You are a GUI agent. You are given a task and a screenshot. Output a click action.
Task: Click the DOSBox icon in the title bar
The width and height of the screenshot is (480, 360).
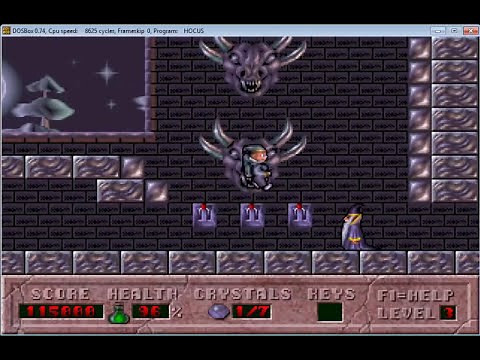(6, 31)
